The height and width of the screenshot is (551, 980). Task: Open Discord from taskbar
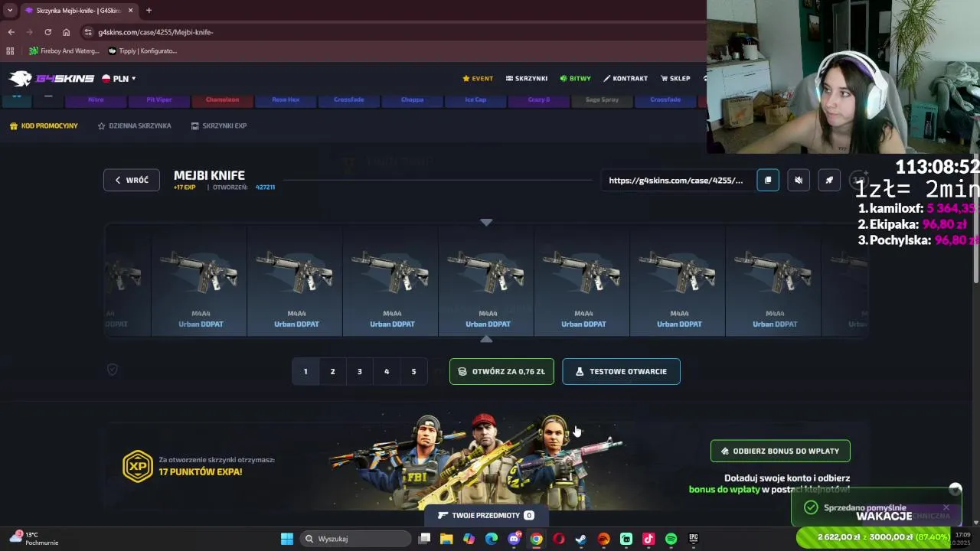pos(514,539)
